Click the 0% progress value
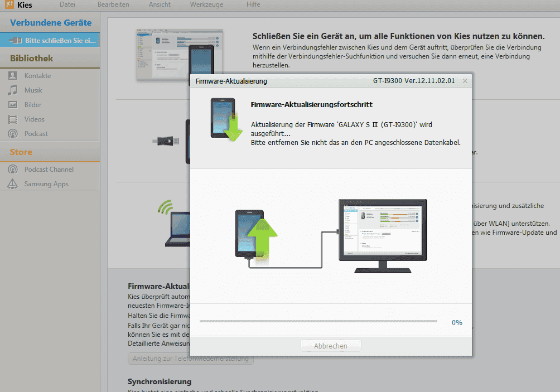Image resolution: width=560 pixels, height=392 pixels. point(457,322)
